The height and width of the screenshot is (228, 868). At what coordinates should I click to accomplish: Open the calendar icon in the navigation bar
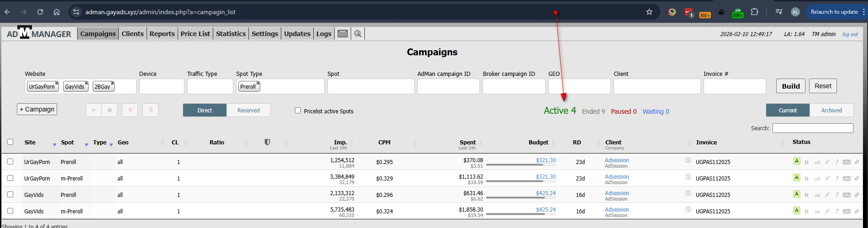tap(342, 34)
